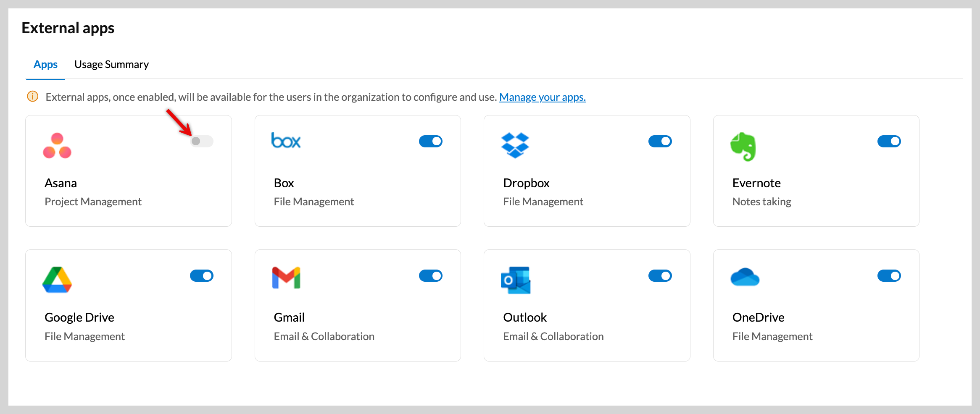
Task: Enable the Asana app toggle
Action: (202, 141)
